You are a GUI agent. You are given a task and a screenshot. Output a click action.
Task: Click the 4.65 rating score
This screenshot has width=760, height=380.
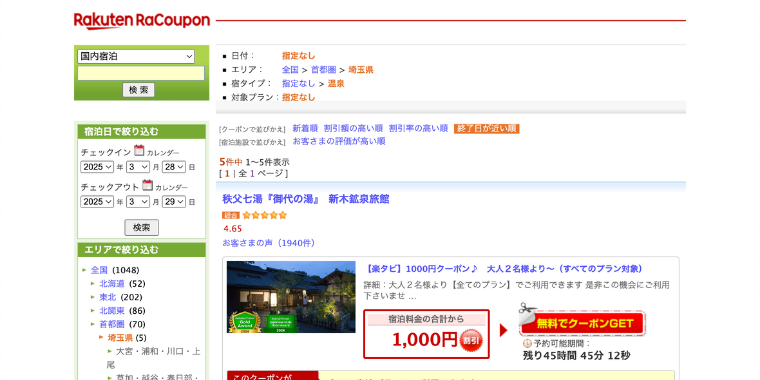tap(233, 229)
